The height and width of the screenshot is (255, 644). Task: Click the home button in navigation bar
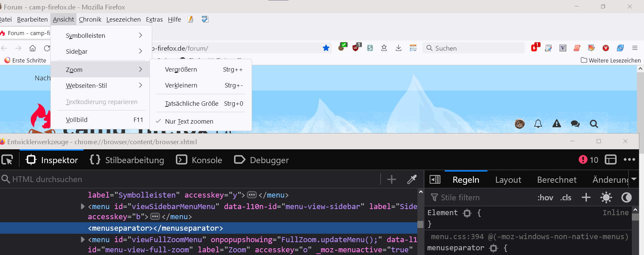pos(32,48)
